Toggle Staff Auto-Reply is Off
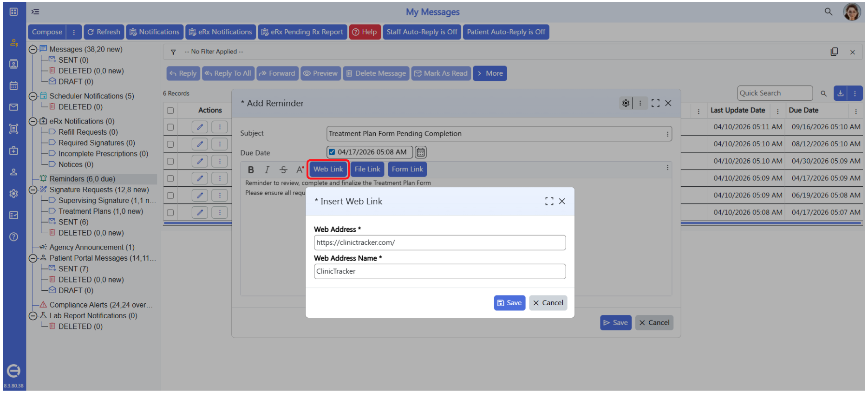 pyautogui.click(x=422, y=32)
